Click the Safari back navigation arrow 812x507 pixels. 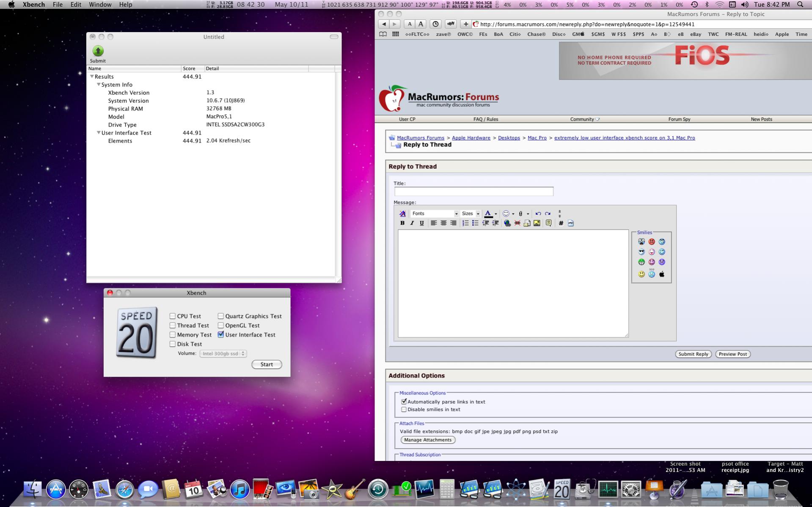[384, 24]
